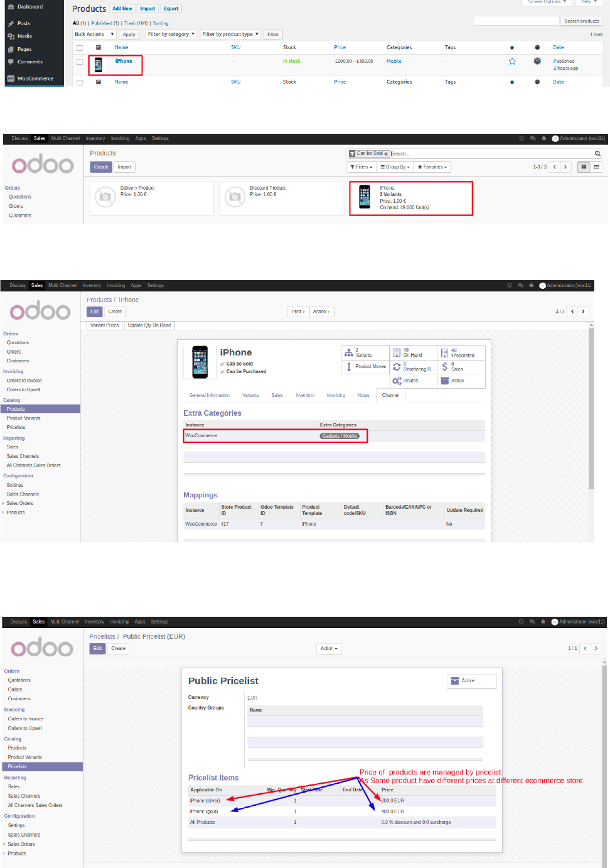Open the Delivery Product card image placeholder
The image size is (610, 868).
[105, 197]
